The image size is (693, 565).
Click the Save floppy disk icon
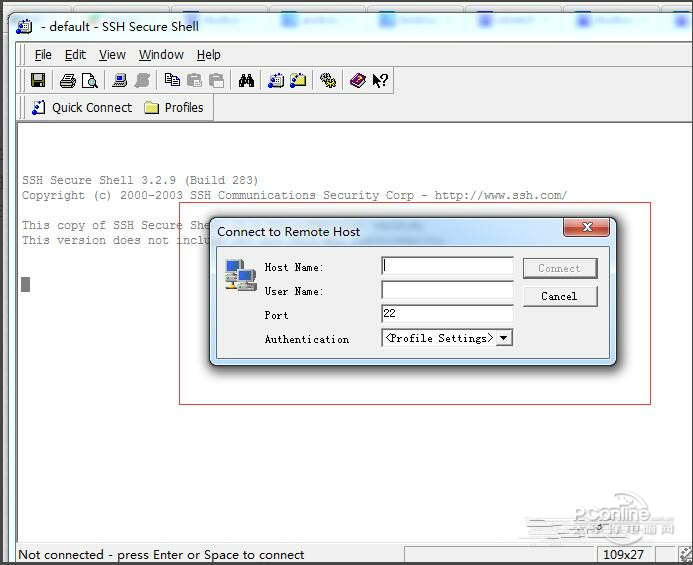click(38, 80)
